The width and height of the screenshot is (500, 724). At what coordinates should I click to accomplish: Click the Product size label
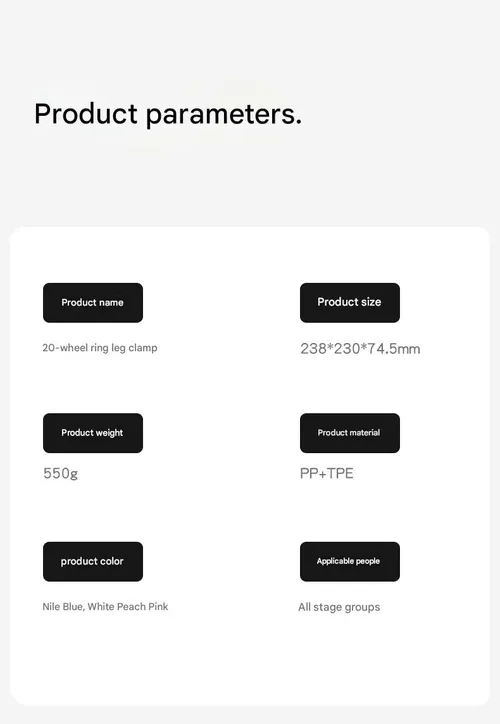point(349,303)
